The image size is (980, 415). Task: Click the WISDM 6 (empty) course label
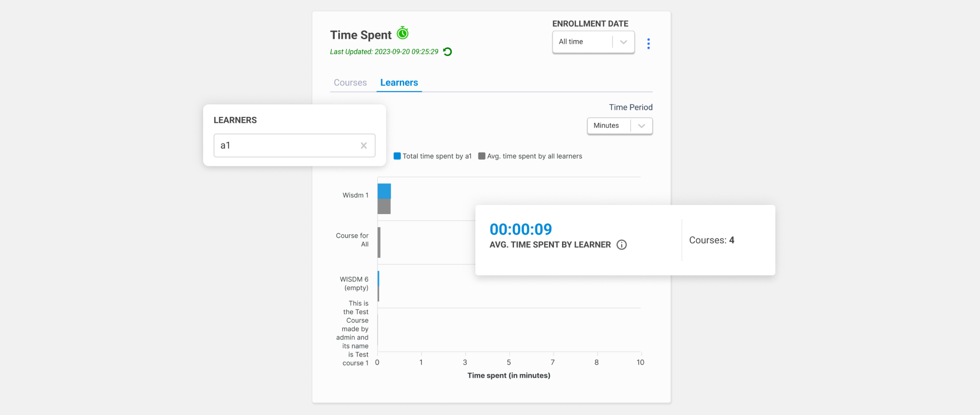click(x=354, y=284)
